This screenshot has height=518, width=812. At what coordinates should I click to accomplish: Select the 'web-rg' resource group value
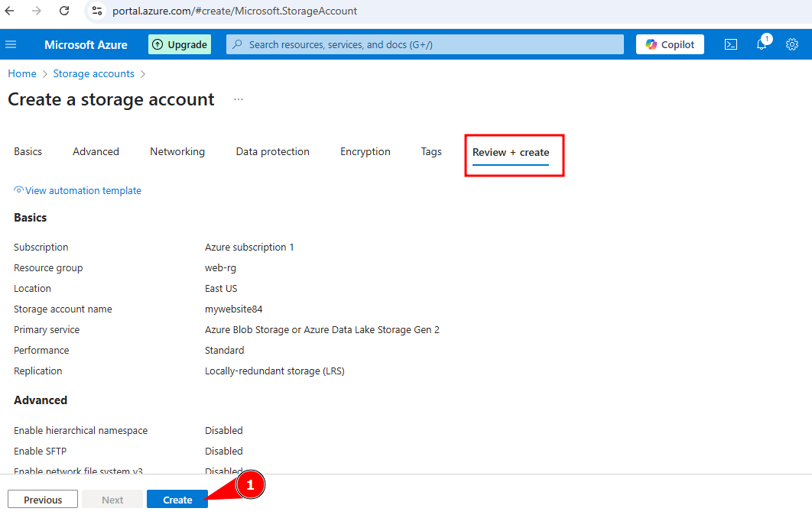point(221,268)
